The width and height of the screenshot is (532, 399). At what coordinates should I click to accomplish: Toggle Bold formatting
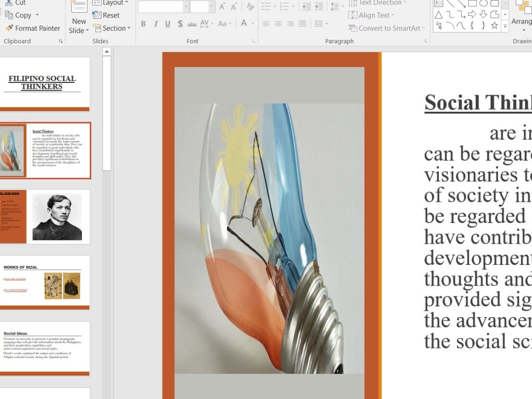pyautogui.click(x=144, y=24)
